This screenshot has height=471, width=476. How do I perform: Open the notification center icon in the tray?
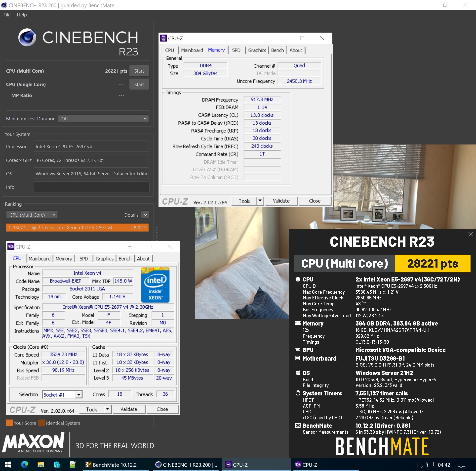pos(462,465)
